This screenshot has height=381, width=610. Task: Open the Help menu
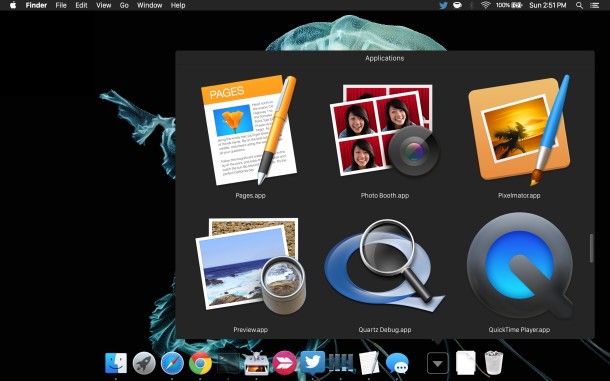click(x=178, y=5)
